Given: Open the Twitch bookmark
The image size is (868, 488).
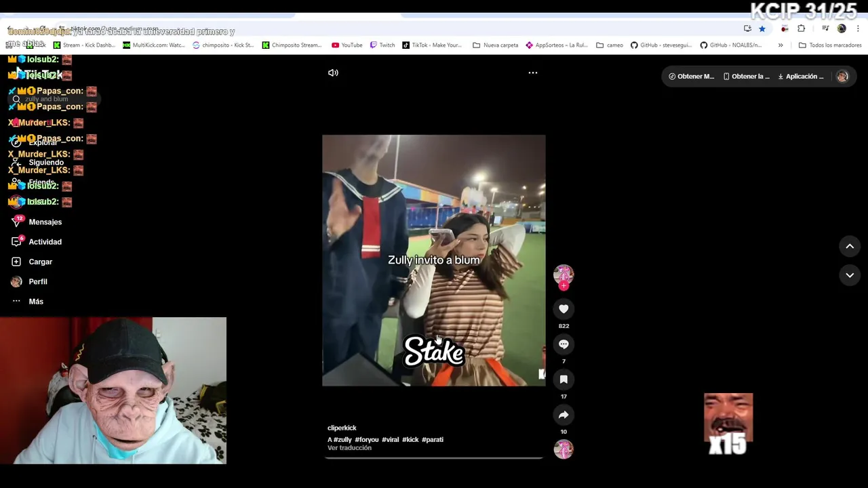Looking at the screenshot, I should tap(382, 45).
